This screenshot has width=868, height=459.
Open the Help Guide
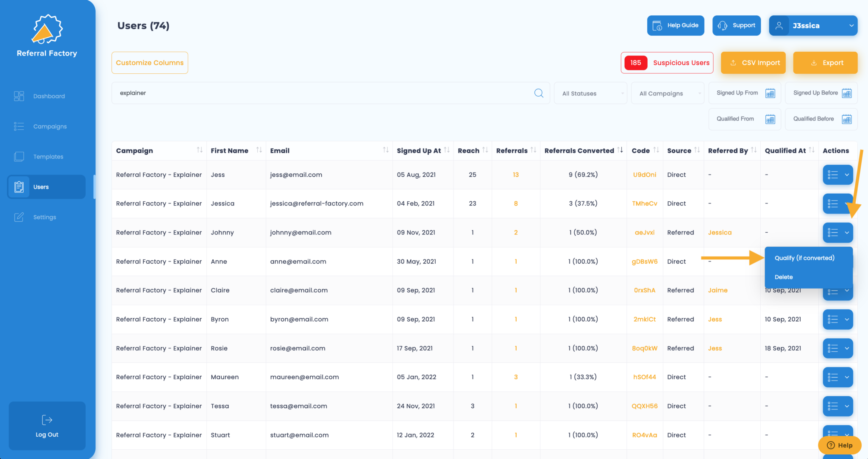pyautogui.click(x=676, y=25)
